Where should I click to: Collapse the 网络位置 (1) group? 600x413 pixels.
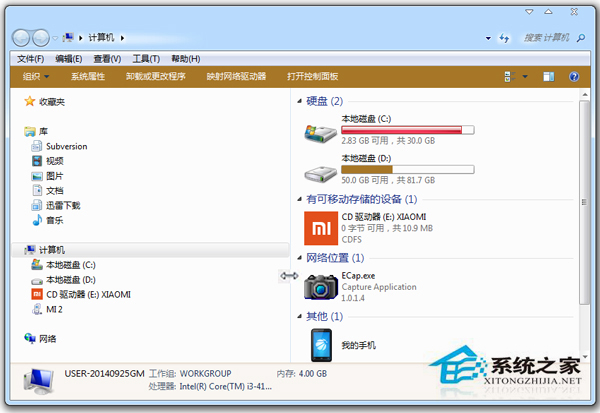[x=300, y=258]
